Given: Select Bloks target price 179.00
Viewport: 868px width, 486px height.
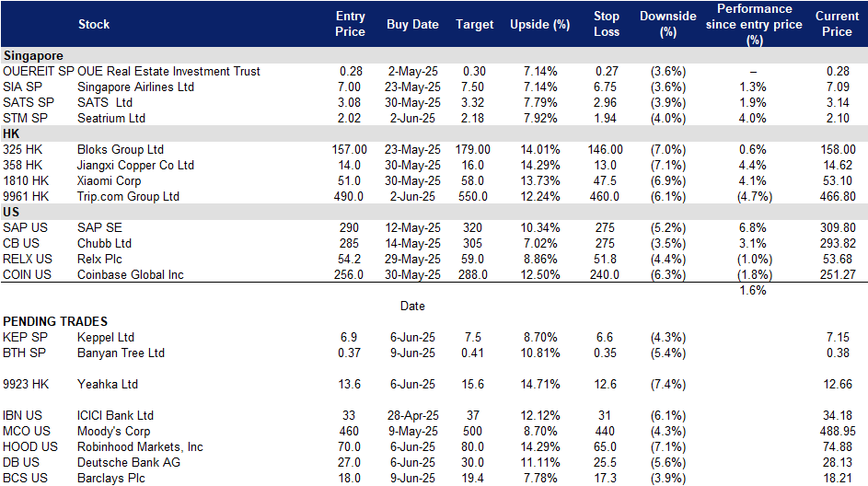Looking at the screenshot, I should tap(473, 149).
